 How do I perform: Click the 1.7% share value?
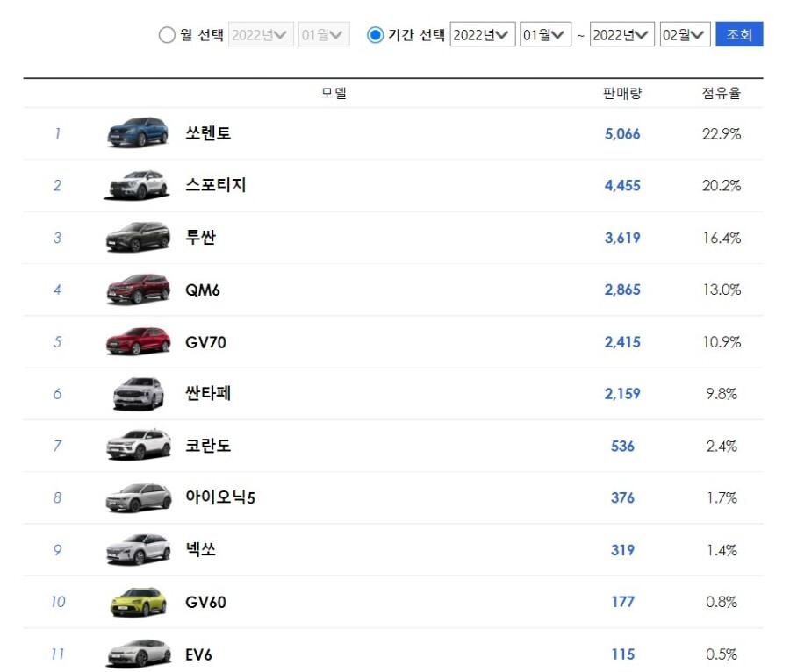pos(722,497)
